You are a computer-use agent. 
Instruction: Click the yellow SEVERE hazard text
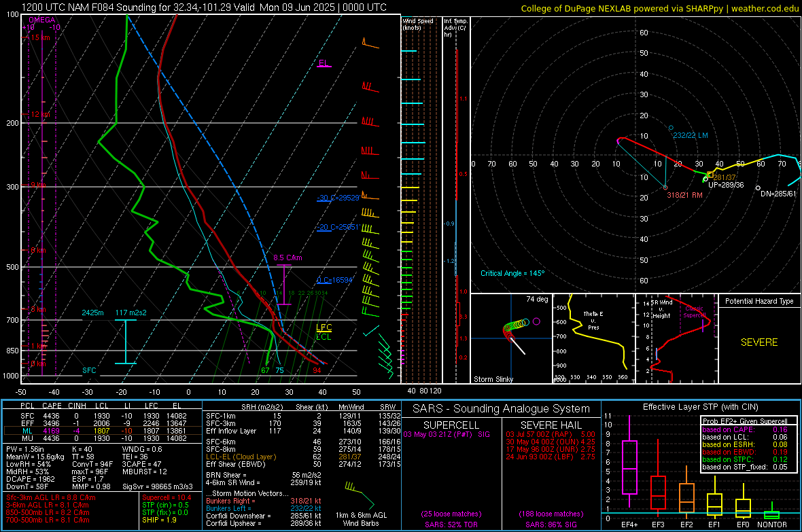tap(759, 342)
